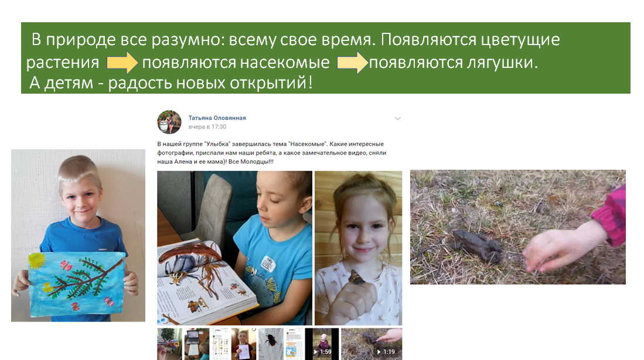
Task: Play the 1:19 frog video thumbnail
Action: [x=372, y=344]
